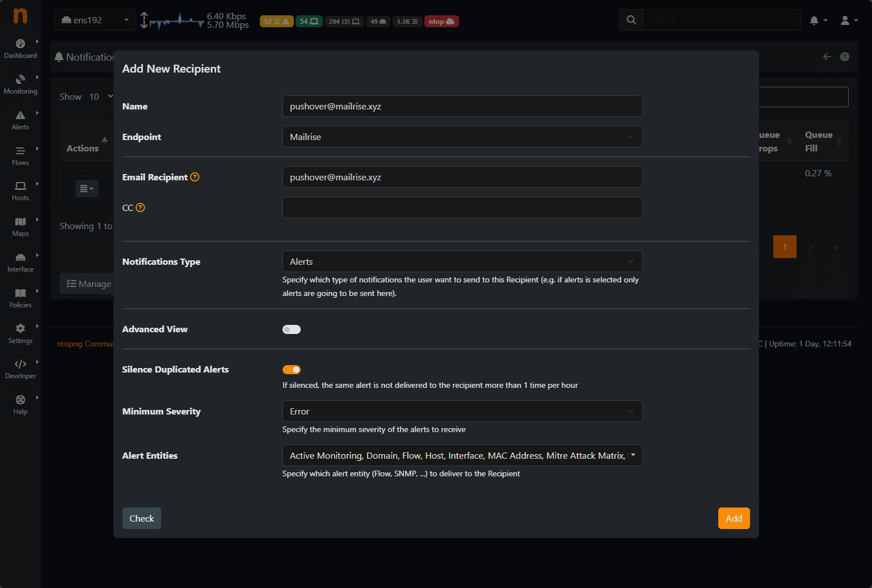The image size is (872, 588).
Task: Enable the Advanced View switch
Action: click(x=292, y=329)
